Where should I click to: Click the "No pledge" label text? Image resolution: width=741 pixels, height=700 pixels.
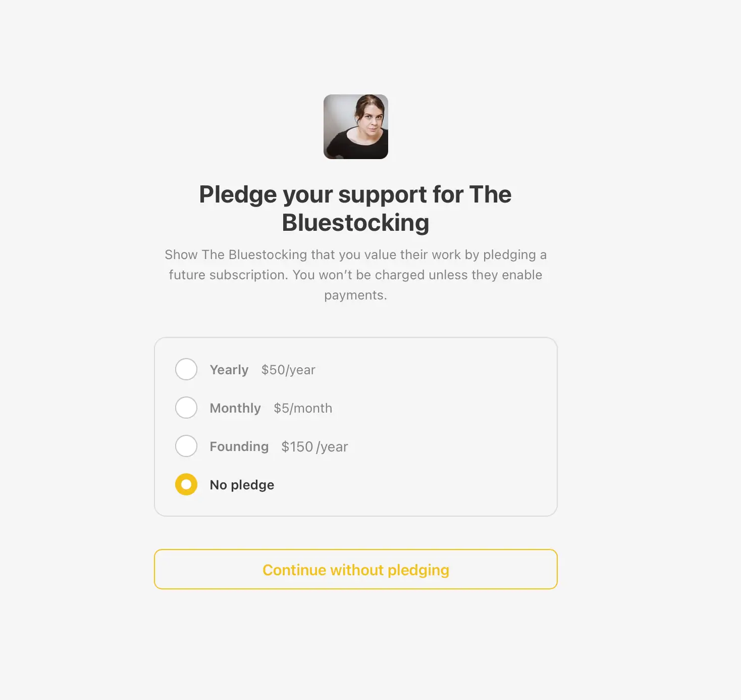(x=242, y=485)
